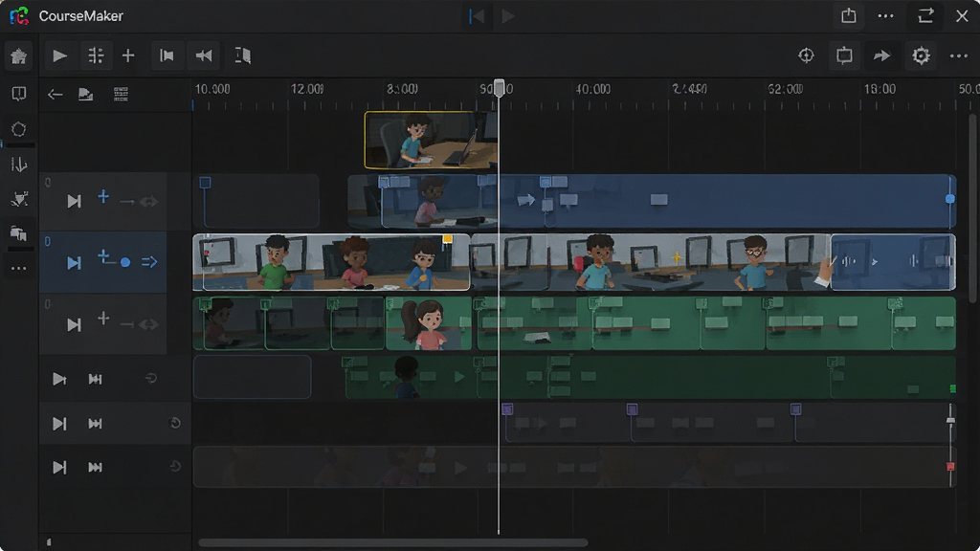Screen dimensions: 980x551
Task: Click the CourseMaker title text
Action: (80, 15)
